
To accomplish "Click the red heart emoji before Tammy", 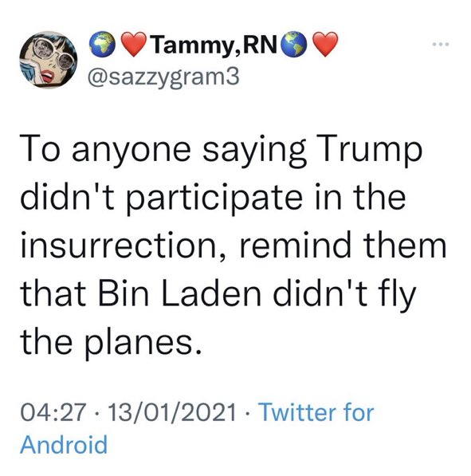I will (134, 45).
